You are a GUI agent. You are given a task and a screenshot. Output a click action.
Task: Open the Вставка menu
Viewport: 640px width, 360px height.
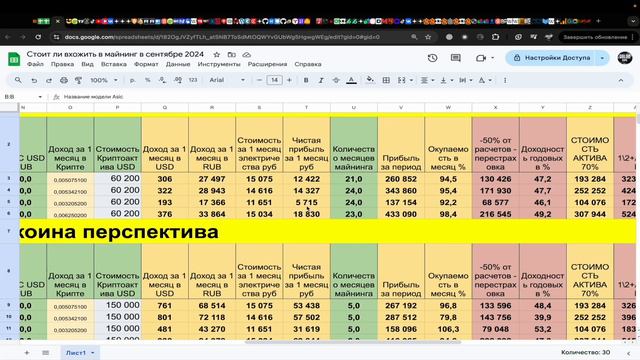[x=113, y=64]
